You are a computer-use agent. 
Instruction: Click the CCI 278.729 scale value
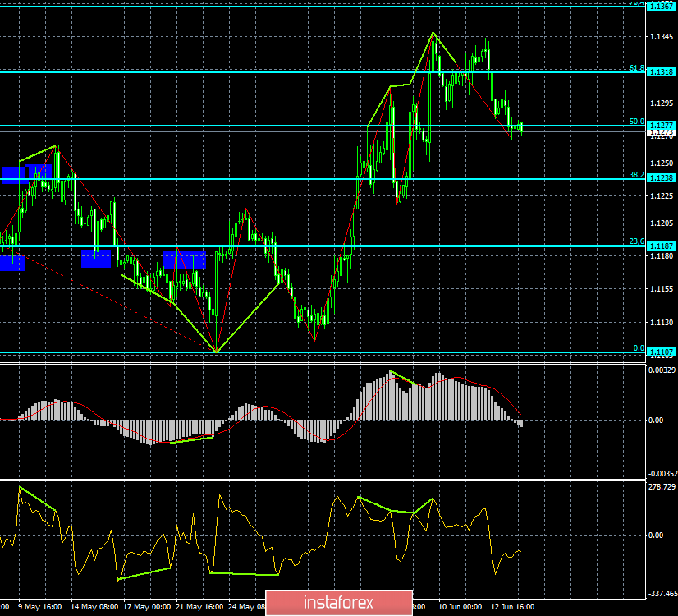[662, 487]
